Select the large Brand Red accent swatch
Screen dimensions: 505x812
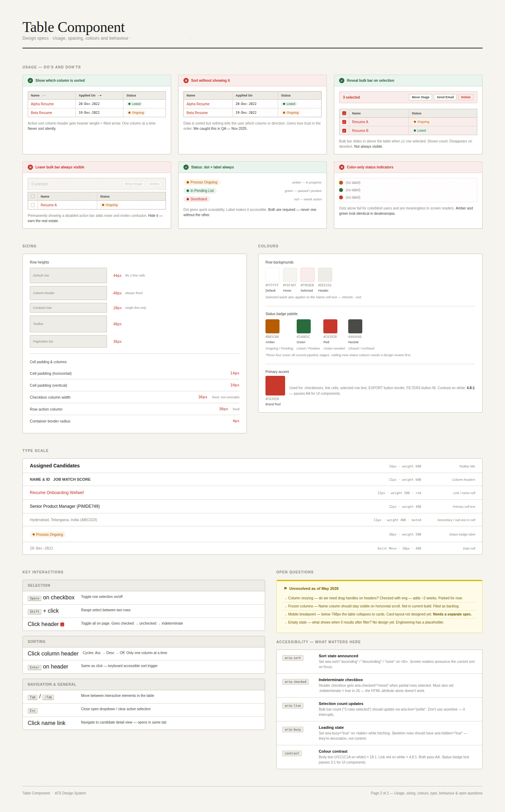275,386
